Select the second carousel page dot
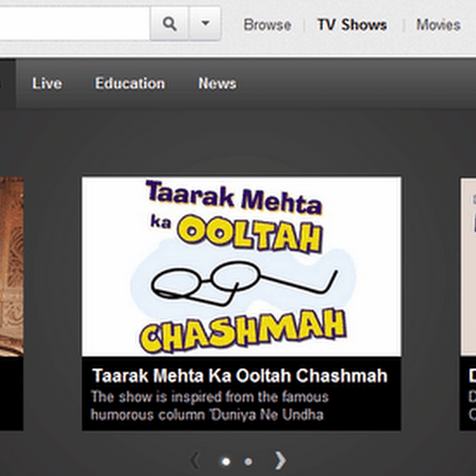 [x=248, y=462]
